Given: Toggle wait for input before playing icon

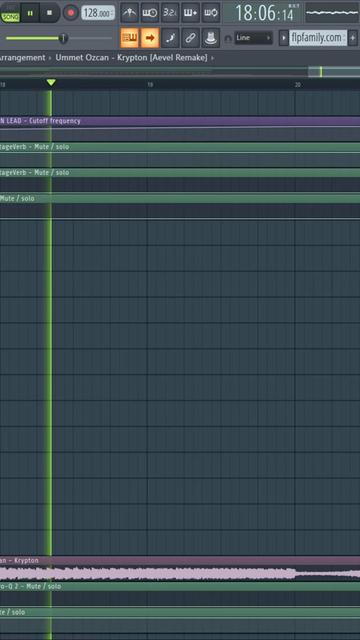Looking at the screenshot, I should click(x=150, y=13).
